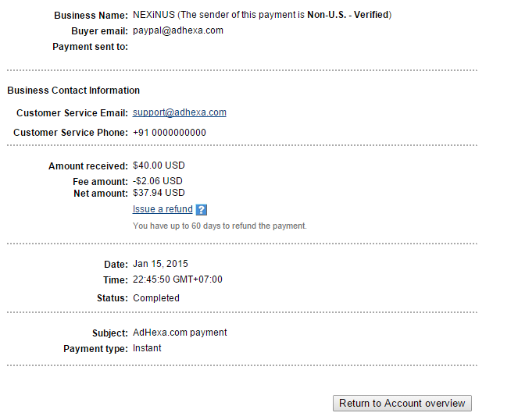Click the buyer email paypal@adhexa.com
Screen dimensions: 518x420
pos(178,30)
